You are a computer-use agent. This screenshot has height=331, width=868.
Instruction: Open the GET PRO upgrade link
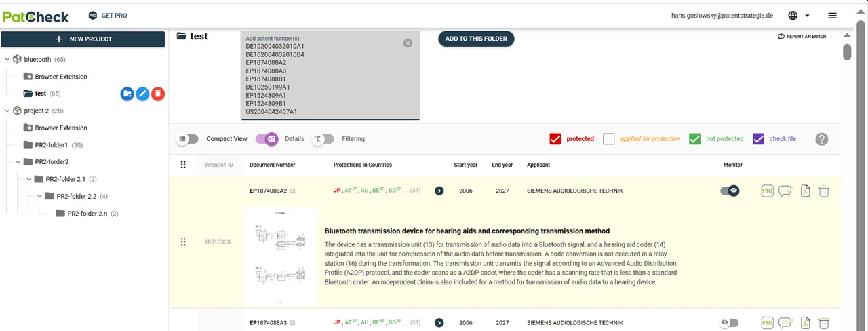click(108, 15)
